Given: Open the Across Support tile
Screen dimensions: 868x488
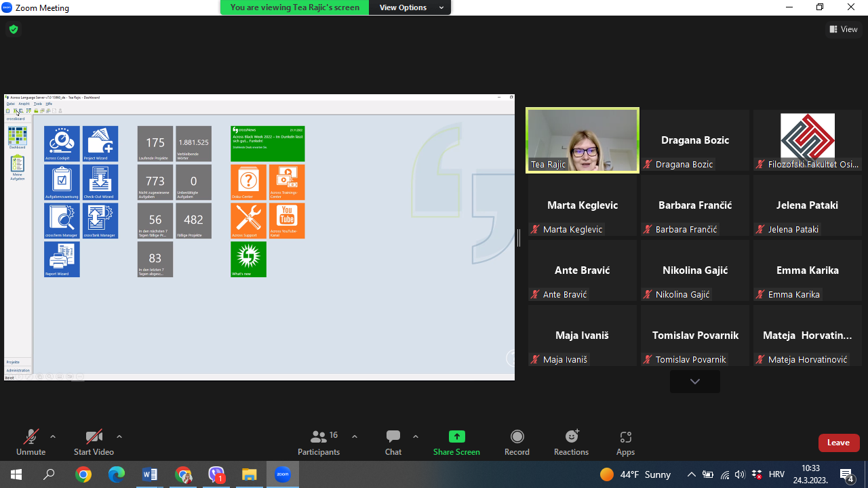Looking at the screenshot, I should tap(248, 221).
